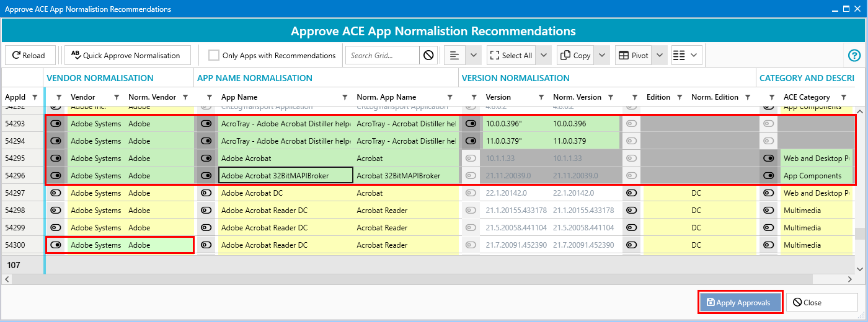Toggle app name approval for AppId 54298

pyautogui.click(x=206, y=211)
